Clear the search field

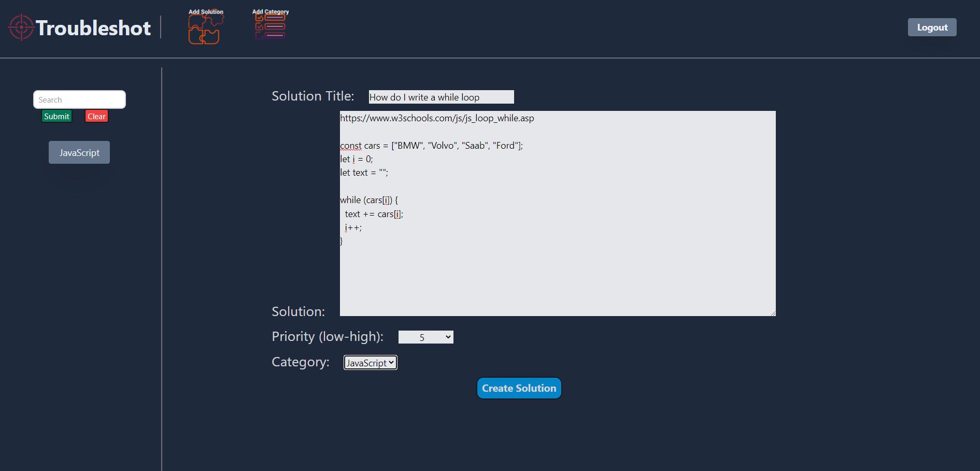[96, 116]
